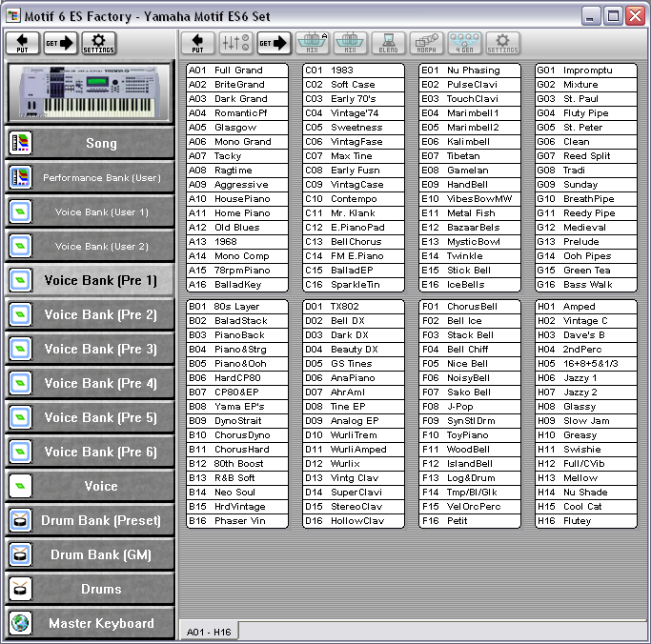Click the left panel PUT arrow icon
This screenshot has height=644, width=651.
pos(23,43)
